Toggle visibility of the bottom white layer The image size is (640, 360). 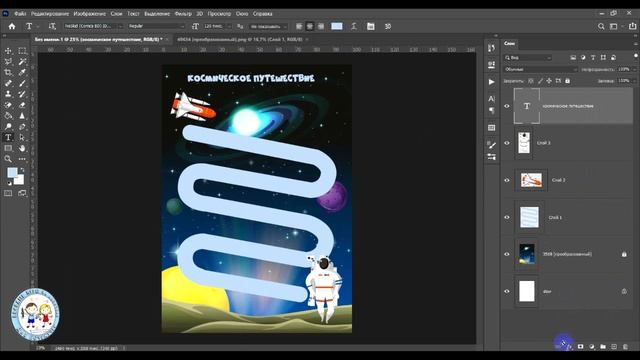click(507, 291)
